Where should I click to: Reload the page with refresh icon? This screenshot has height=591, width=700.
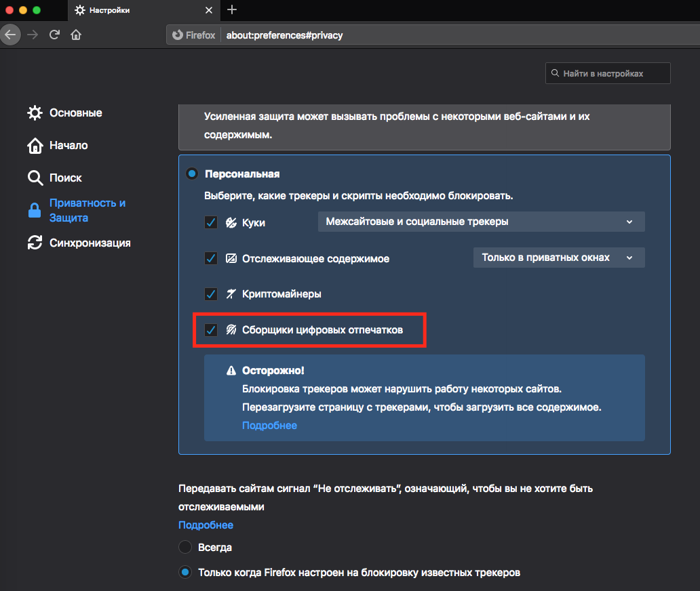coord(54,35)
